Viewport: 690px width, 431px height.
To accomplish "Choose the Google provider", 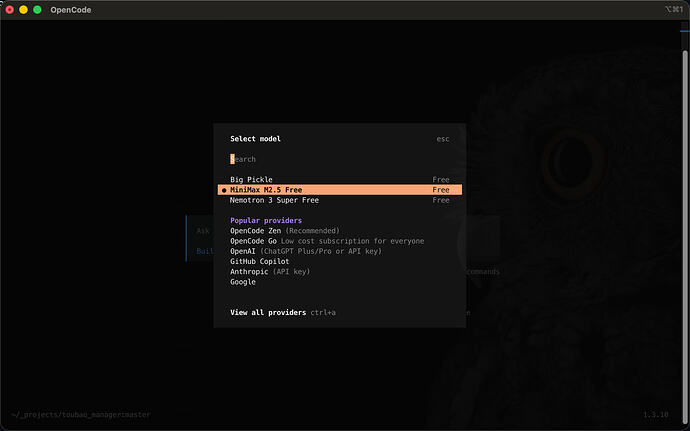I will 340,282.
